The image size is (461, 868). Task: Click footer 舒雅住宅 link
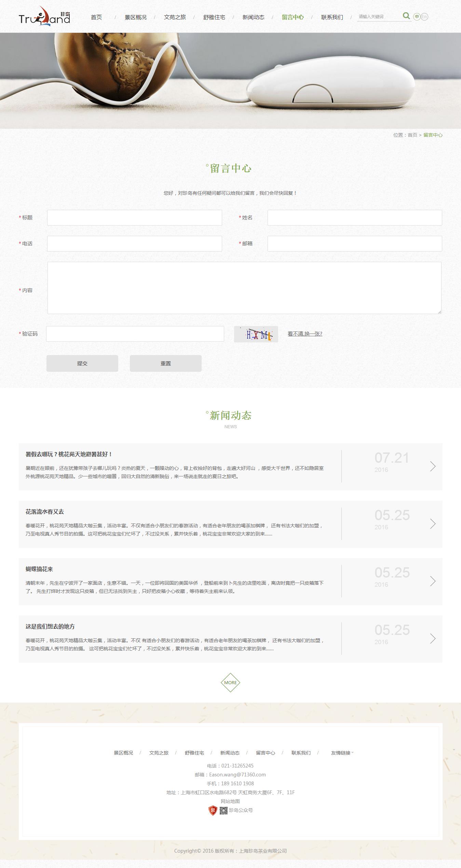[x=194, y=753]
